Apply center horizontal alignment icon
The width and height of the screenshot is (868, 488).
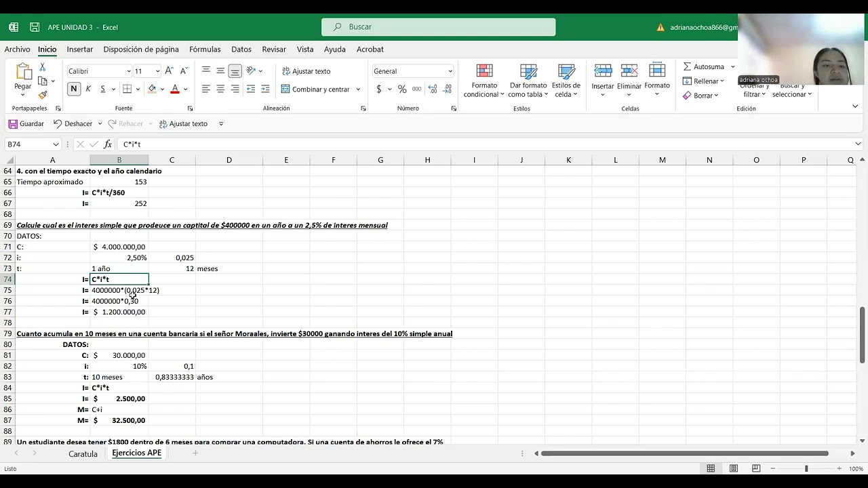click(220, 89)
